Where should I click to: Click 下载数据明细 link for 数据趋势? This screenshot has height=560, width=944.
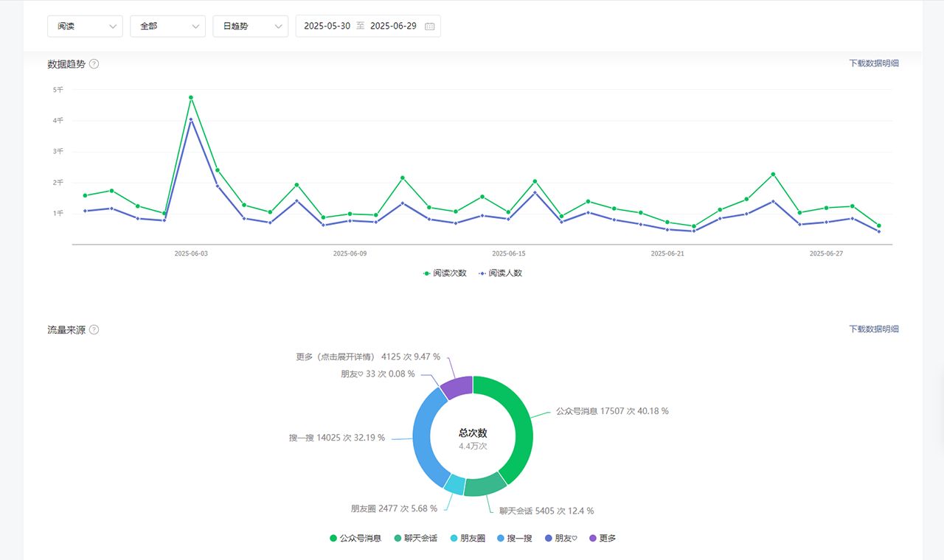pyautogui.click(x=873, y=63)
